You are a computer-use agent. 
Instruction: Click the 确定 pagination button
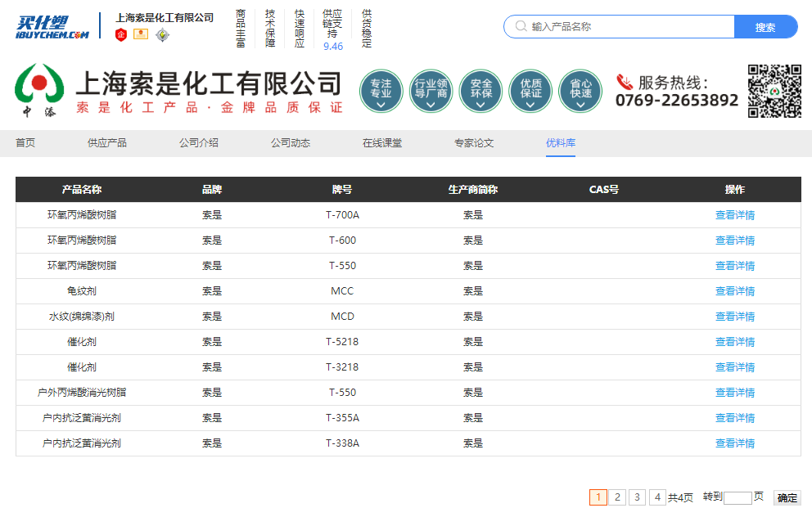click(787, 497)
